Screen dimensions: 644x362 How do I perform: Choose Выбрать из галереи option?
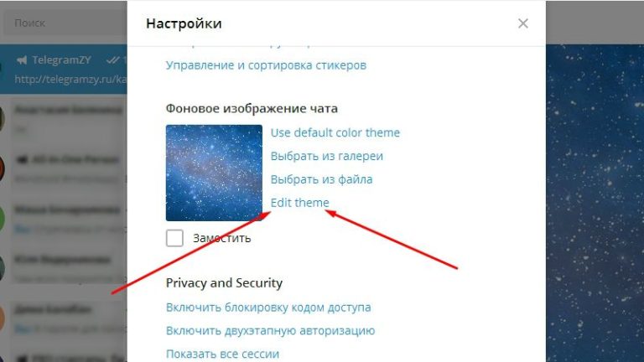coord(327,156)
